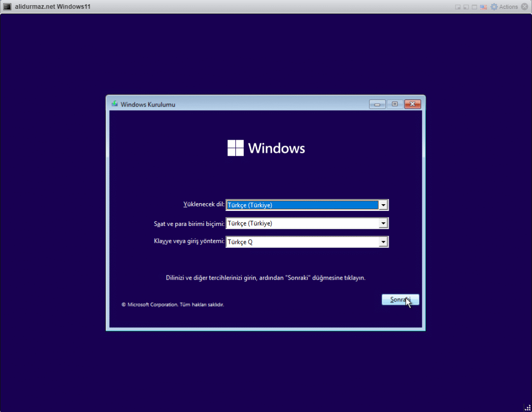Screen dimensions: 532x412
Task: Click the red close button of the console viewer
Action: pyautogui.click(x=412, y=104)
